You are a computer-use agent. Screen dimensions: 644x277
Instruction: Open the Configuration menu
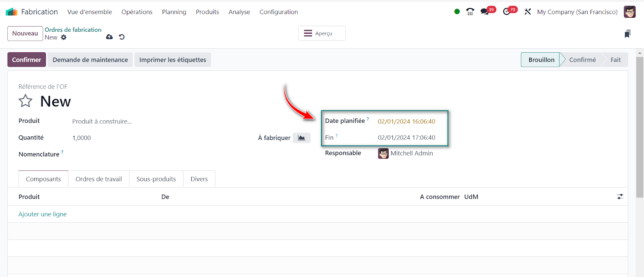(x=279, y=12)
